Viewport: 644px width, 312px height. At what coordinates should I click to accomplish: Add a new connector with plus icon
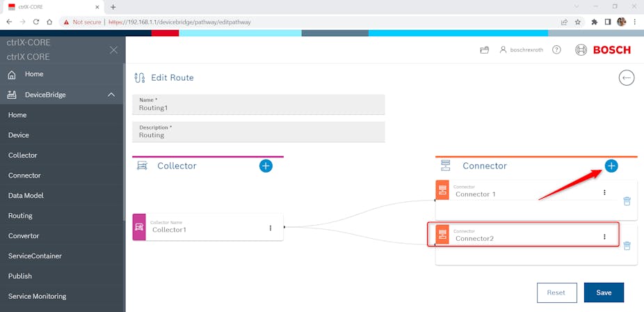pyautogui.click(x=611, y=166)
